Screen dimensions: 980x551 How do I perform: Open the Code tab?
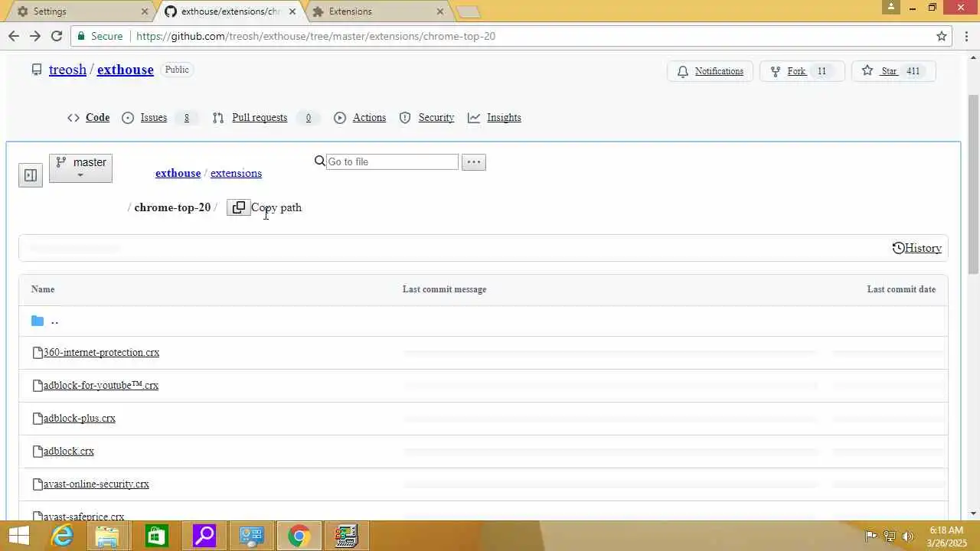point(97,118)
